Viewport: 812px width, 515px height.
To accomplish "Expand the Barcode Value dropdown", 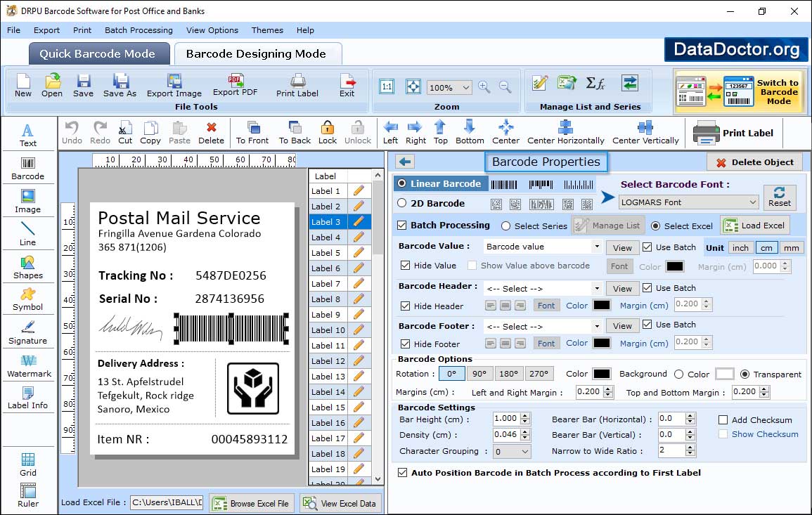I will tap(597, 247).
